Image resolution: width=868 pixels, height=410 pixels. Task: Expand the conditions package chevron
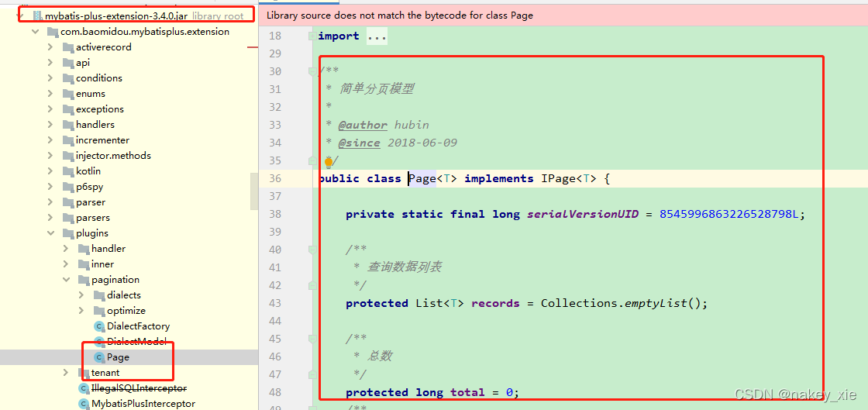point(50,78)
